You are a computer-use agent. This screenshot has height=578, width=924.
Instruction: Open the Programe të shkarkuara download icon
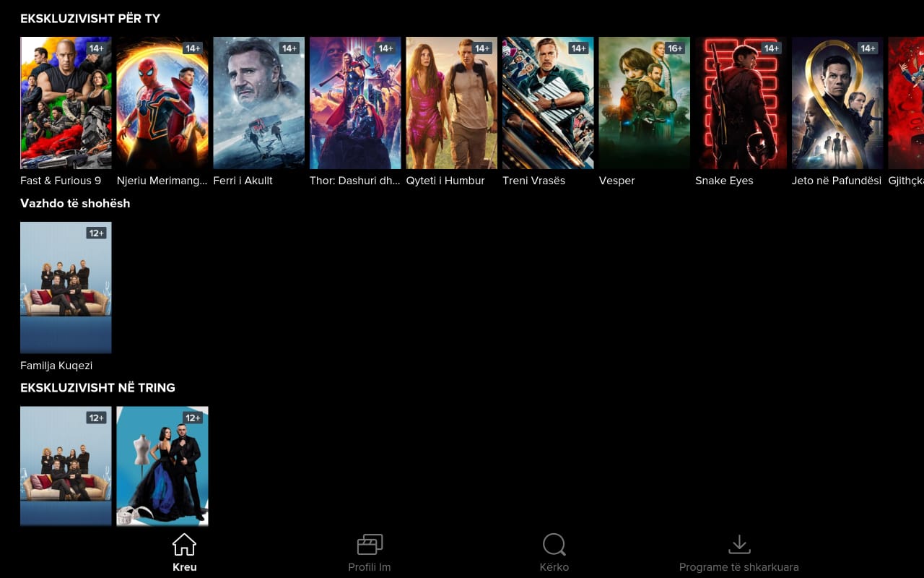point(739,545)
